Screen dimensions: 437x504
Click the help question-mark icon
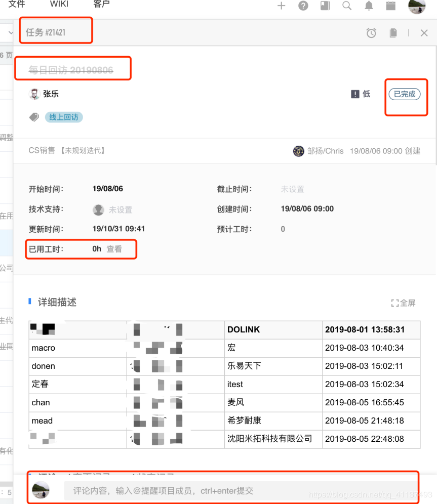(303, 7)
